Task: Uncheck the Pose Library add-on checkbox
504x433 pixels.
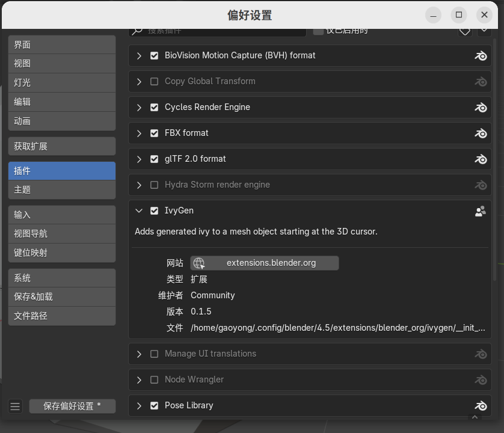Action: [155, 406]
